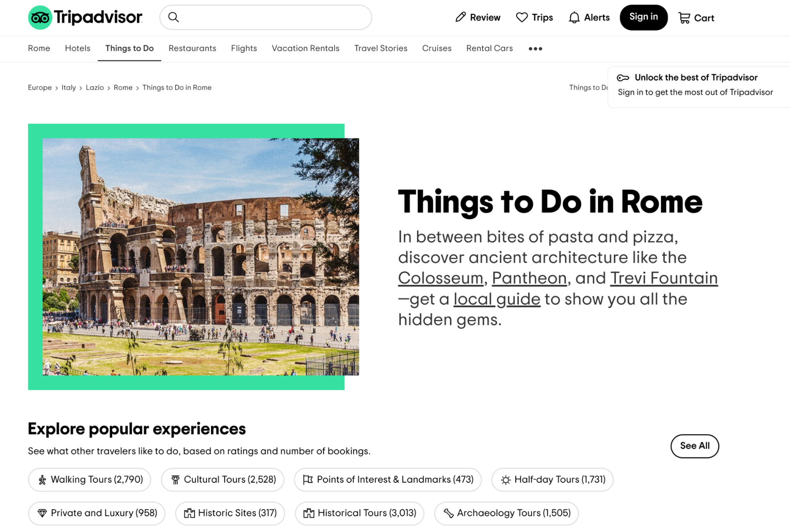
Task: Click the Points of Interest landmark icon
Action: (308, 480)
